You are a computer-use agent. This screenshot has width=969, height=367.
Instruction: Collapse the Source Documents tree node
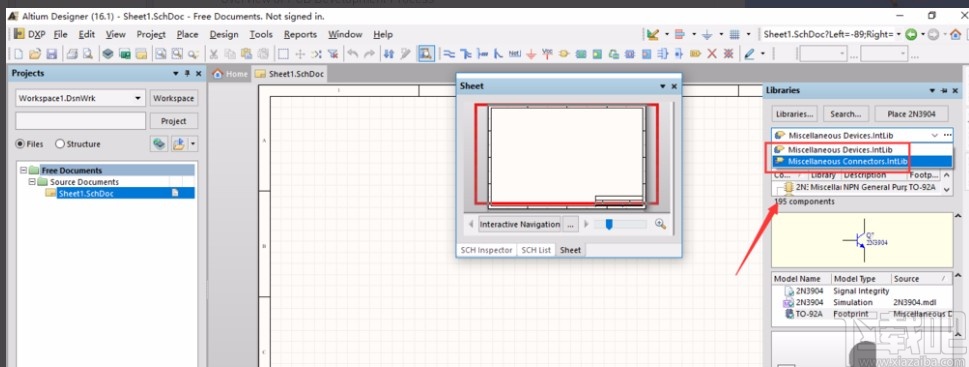tap(32, 182)
